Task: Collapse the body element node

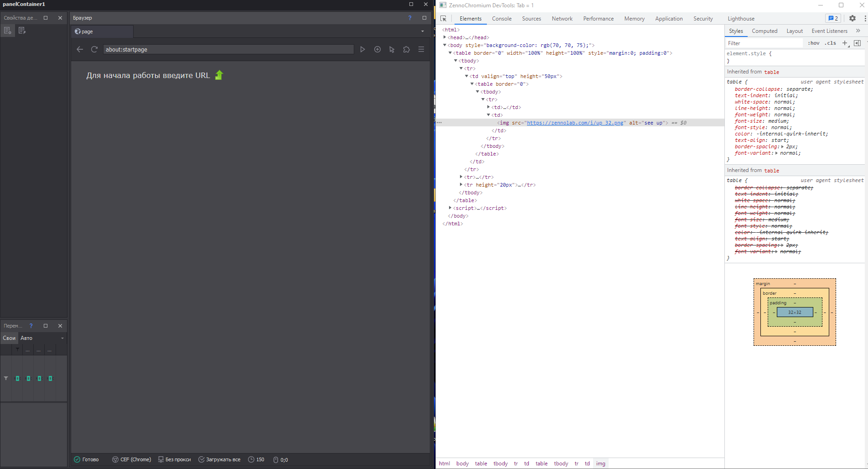Action: pos(444,45)
